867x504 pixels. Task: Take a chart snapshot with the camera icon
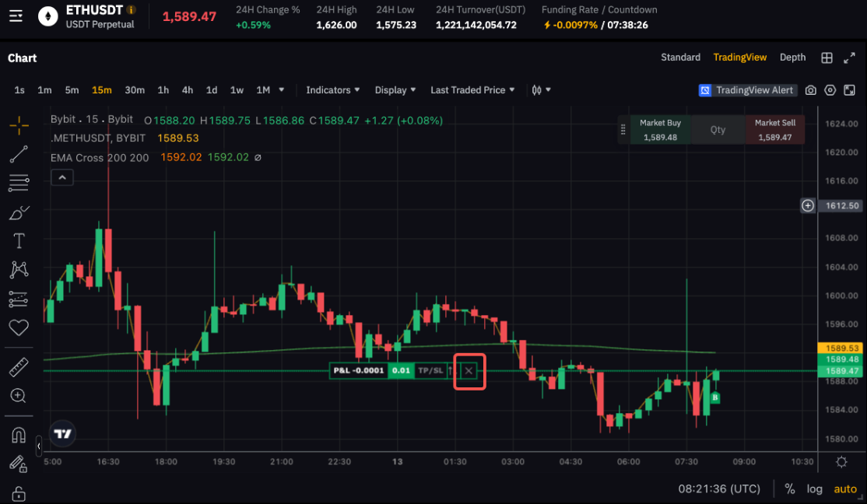tap(810, 90)
